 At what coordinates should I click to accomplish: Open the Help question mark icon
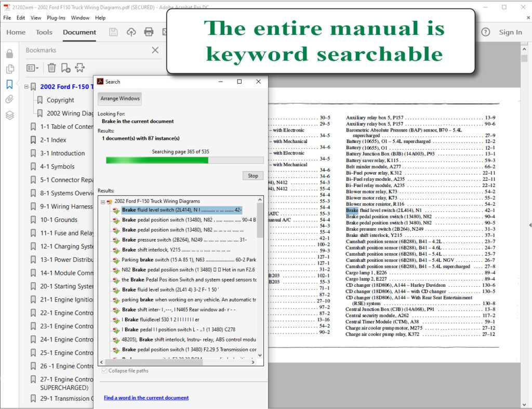pos(486,32)
